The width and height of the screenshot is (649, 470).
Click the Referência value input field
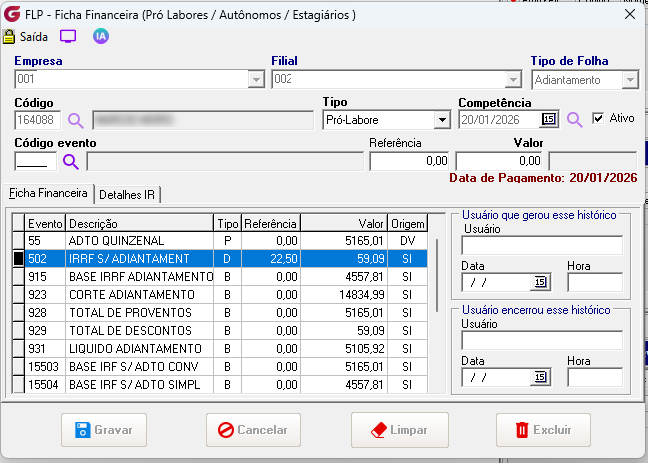point(409,161)
